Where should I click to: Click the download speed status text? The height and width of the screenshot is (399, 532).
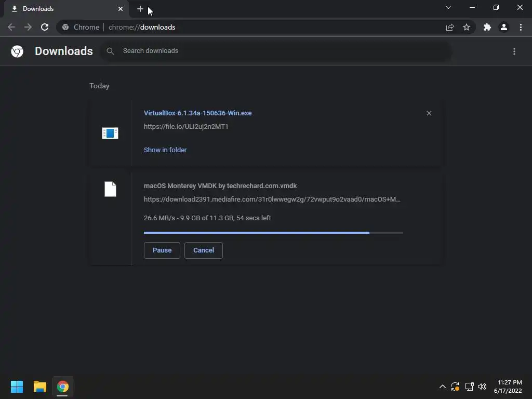tap(207, 218)
